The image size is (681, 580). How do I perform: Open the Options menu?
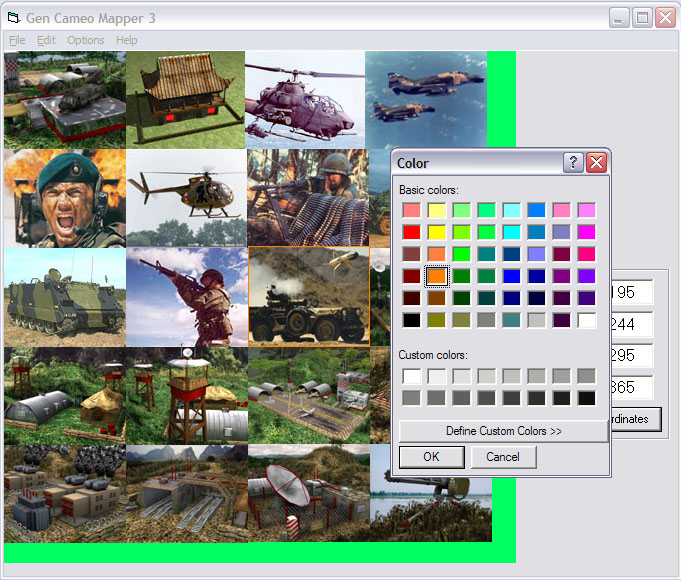[x=86, y=40]
